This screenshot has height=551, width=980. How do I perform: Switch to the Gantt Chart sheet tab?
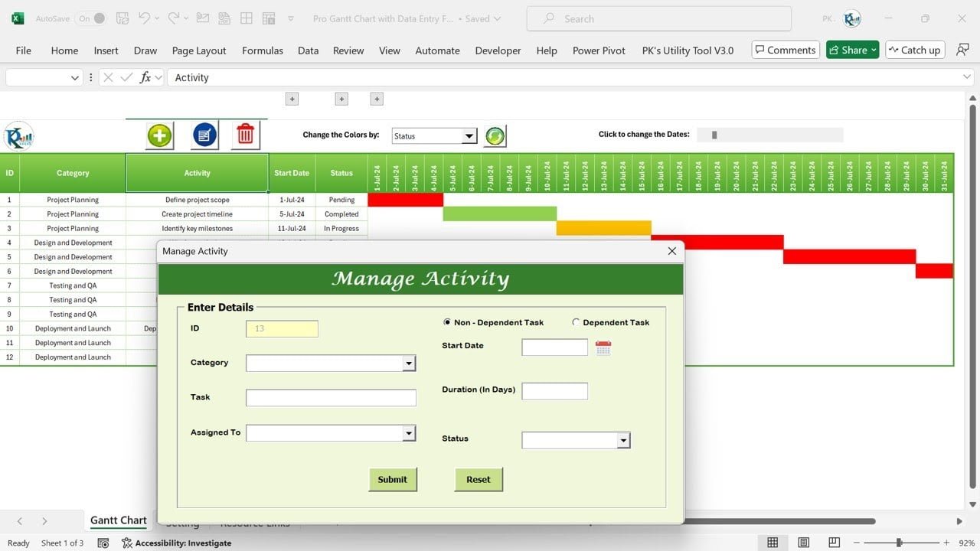[118, 520]
